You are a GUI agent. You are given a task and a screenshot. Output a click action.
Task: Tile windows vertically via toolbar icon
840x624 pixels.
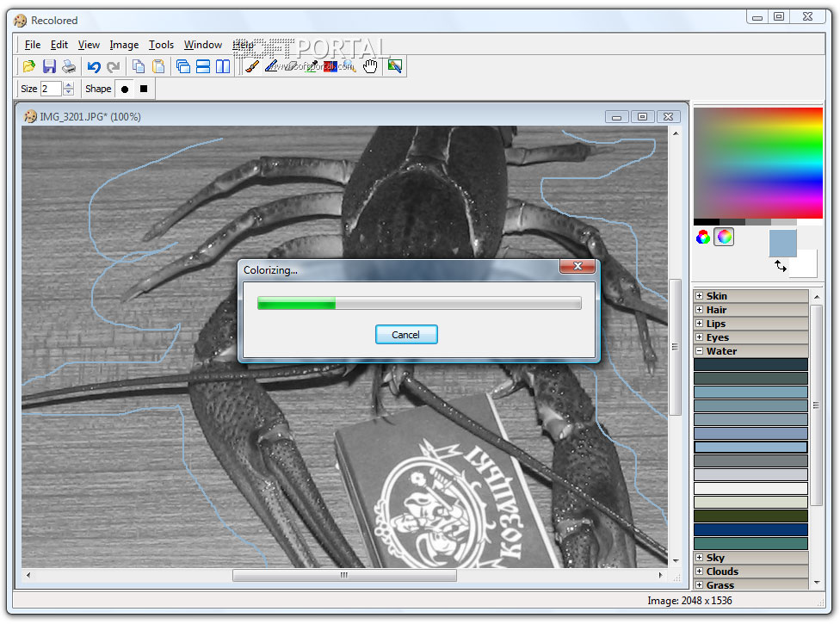pyautogui.click(x=223, y=66)
